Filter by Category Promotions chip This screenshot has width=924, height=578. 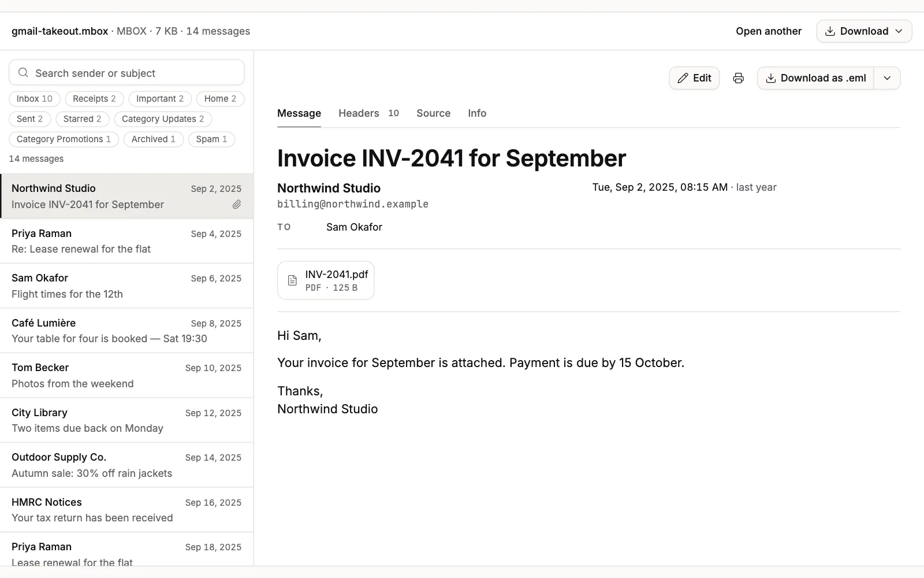point(64,139)
